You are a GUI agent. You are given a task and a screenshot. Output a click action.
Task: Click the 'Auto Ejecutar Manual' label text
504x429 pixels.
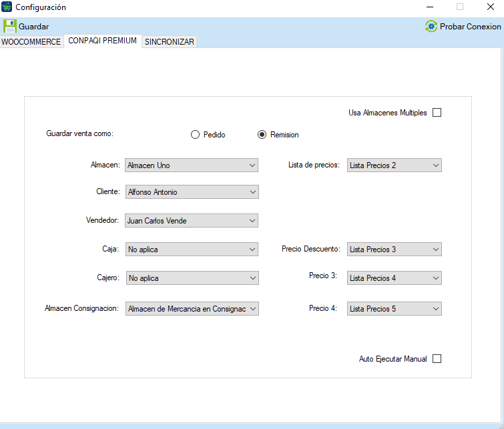tap(393, 359)
